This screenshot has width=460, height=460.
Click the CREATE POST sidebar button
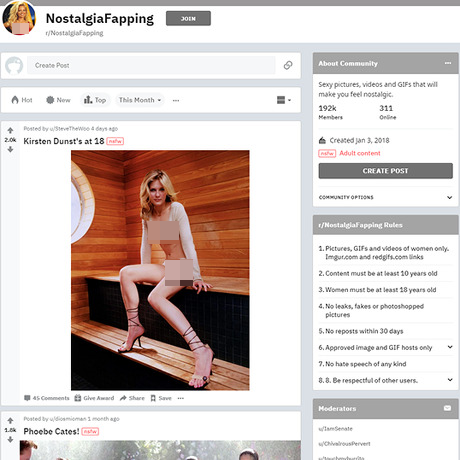point(386,171)
